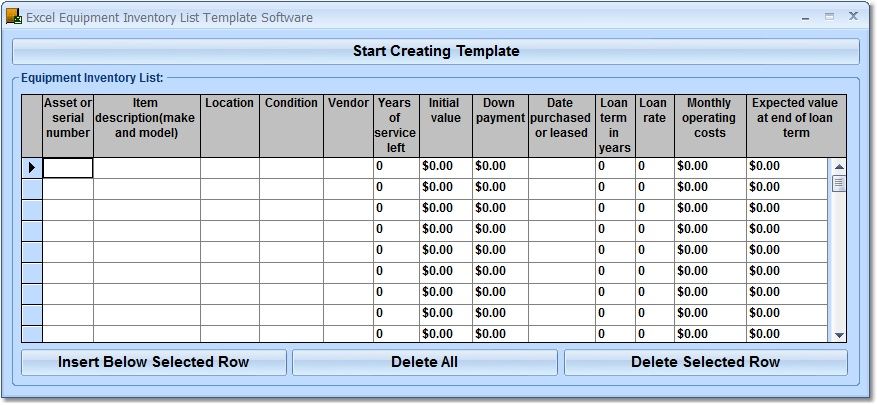Click the top-left grid corner select-all cell
Screen dimensions: 877x405
click(32, 126)
